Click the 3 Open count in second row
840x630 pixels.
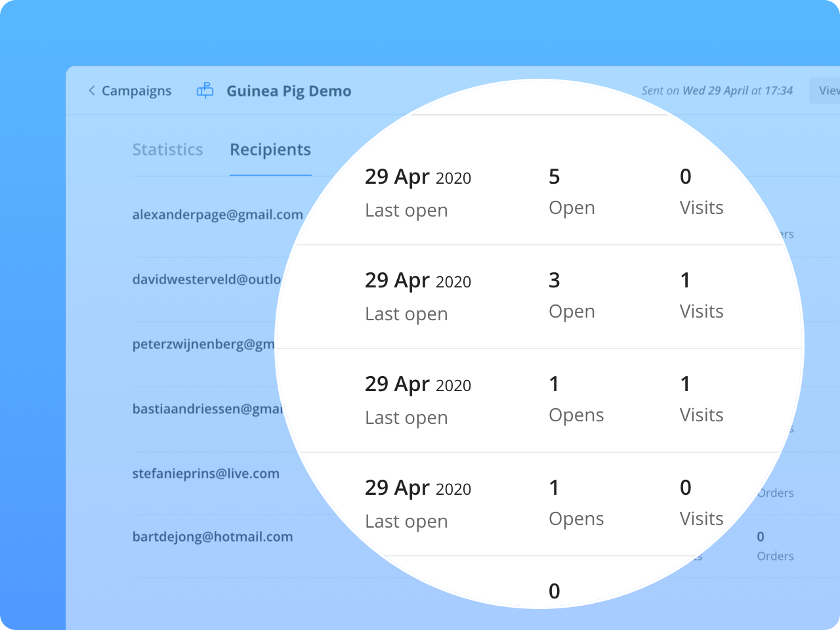pyautogui.click(x=555, y=280)
